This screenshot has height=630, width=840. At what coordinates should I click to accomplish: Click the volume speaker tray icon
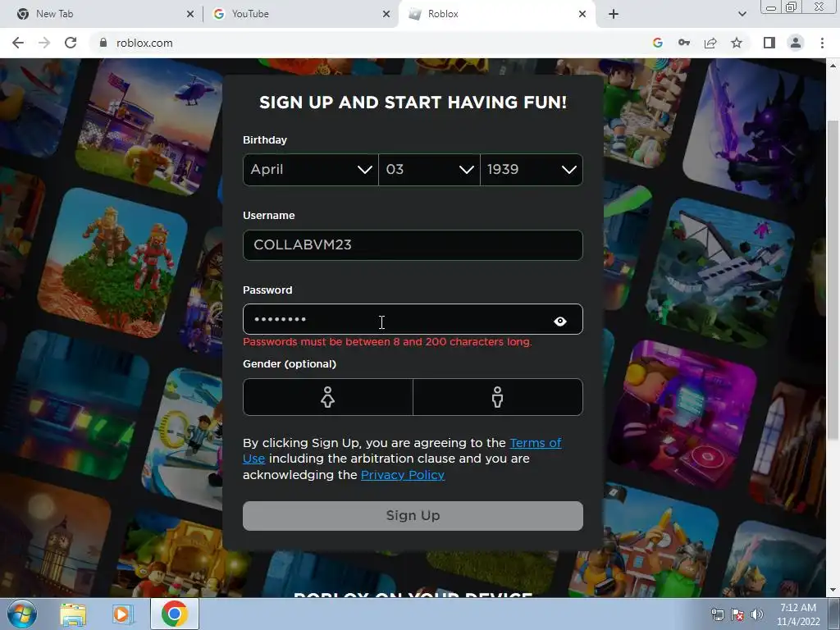click(757, 615)
